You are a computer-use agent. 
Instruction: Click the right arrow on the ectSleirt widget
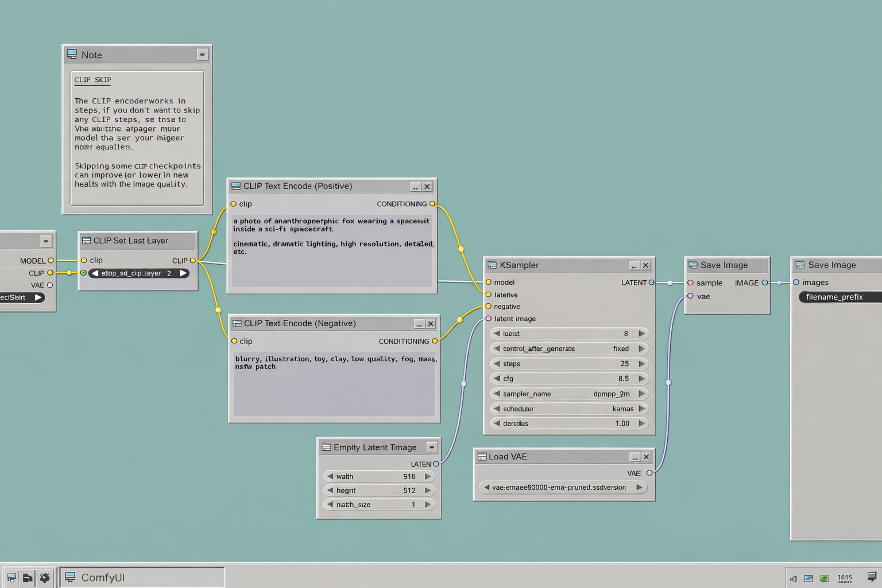pos(38,297)
